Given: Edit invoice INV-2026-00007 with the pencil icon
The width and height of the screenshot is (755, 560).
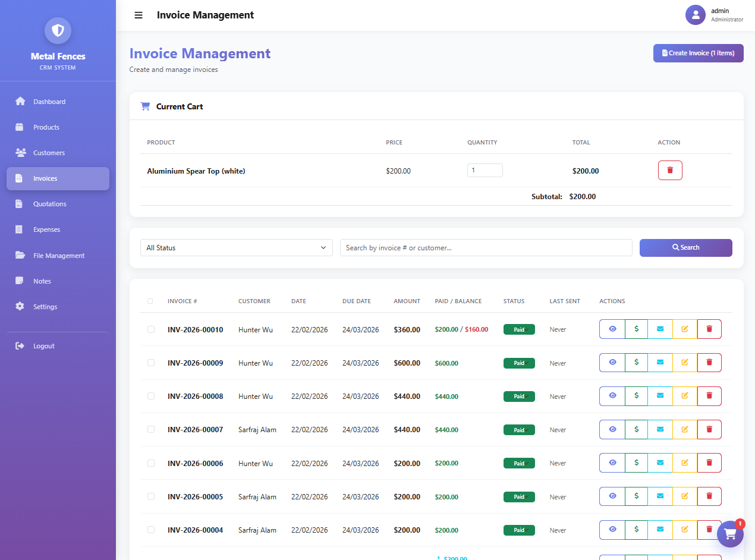Looking at the screenshot, I should (685, 429).
